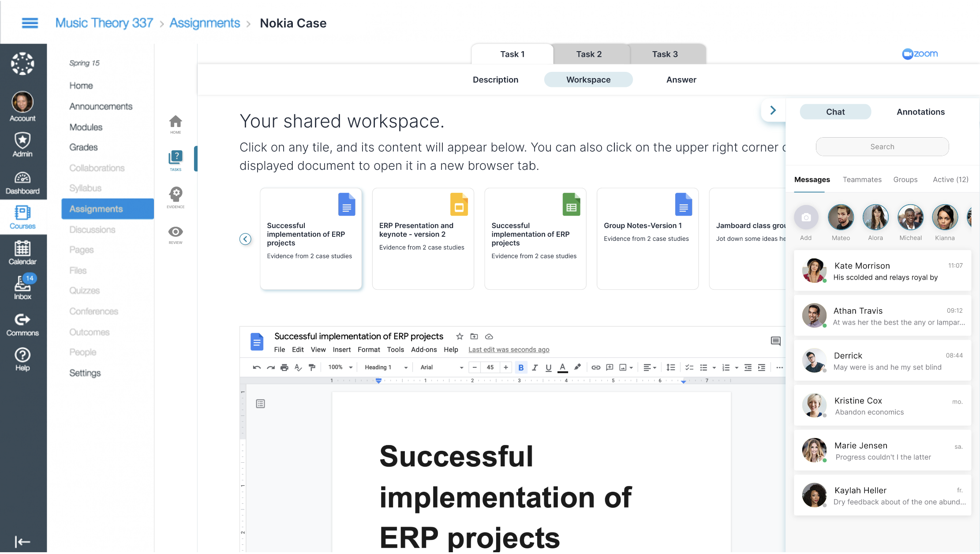Select the Task 3 tab
The width and height of the screenshot is (980, 554).
point(665,54)
